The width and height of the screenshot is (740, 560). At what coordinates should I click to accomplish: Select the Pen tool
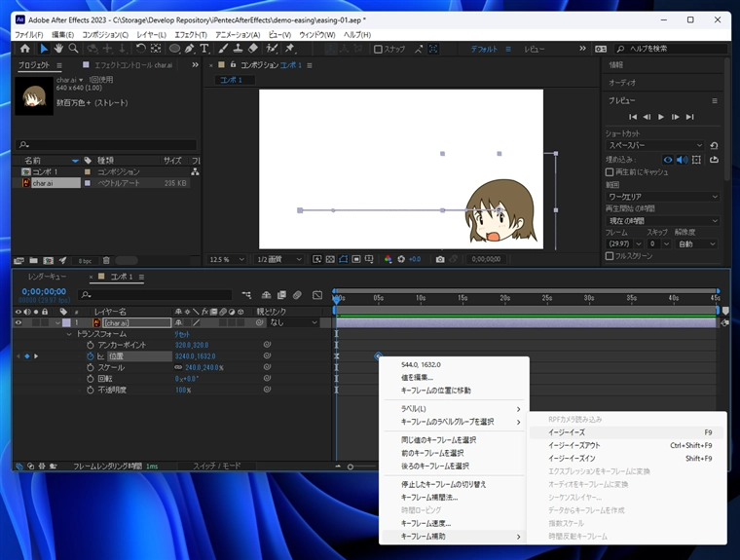pos(189,49)
